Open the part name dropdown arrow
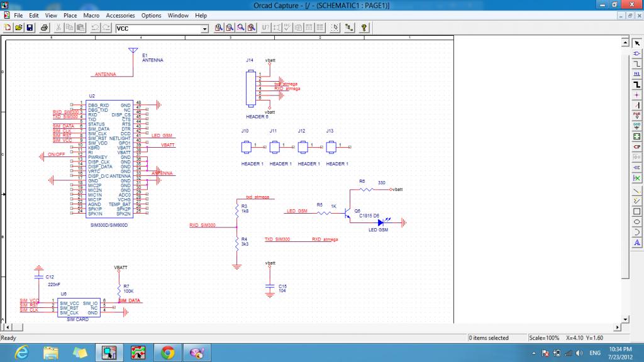The height and width of the screenshot is (362, 644). [x=204, y=29]
